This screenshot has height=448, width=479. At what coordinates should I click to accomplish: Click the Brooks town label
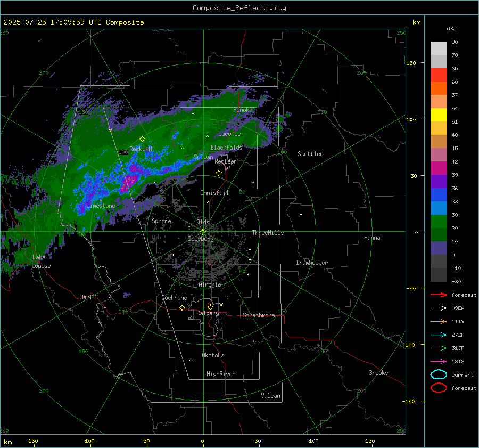click(x=378, y=373)
